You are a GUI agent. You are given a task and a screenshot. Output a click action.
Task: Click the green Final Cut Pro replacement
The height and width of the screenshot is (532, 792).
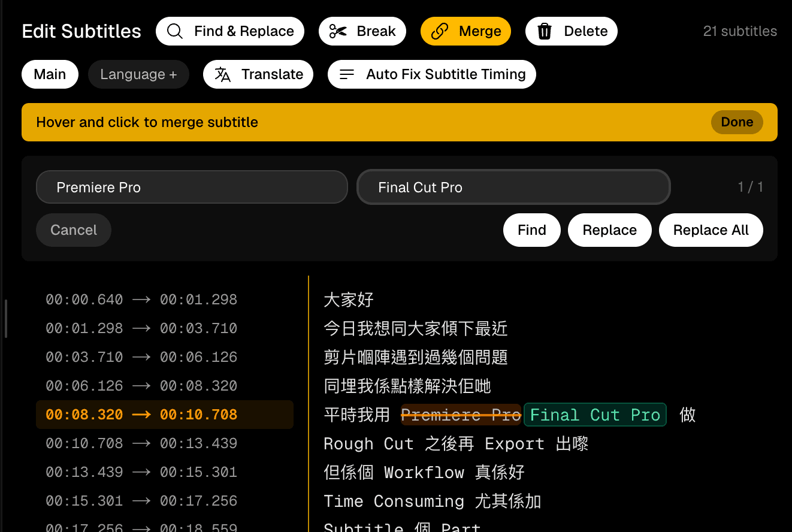[x=595, y=415]
